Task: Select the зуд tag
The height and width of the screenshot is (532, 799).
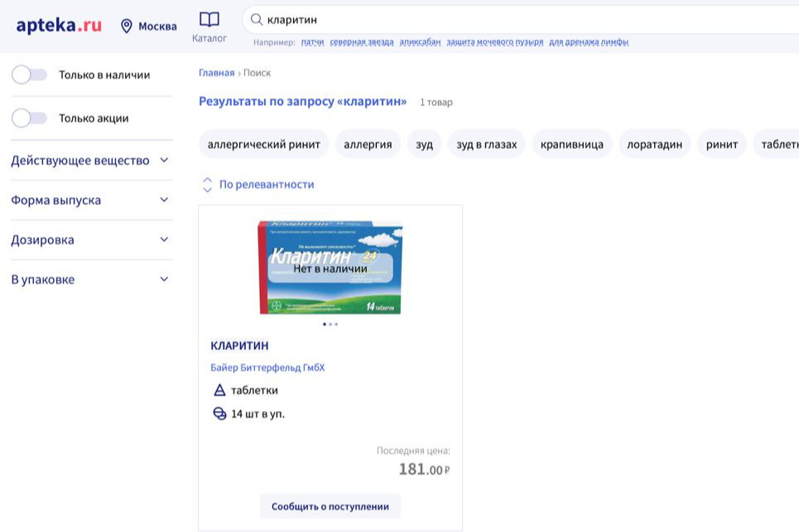Action: (x=425, y=145)
